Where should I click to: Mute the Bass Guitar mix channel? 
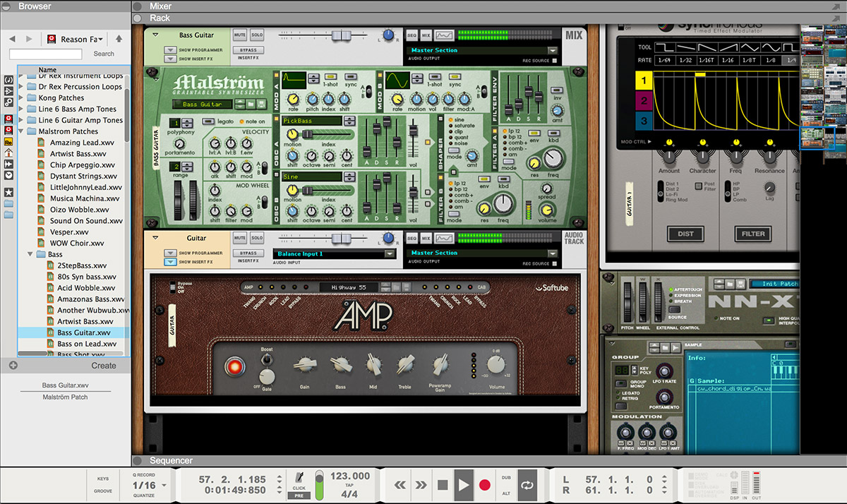(239, 35)
